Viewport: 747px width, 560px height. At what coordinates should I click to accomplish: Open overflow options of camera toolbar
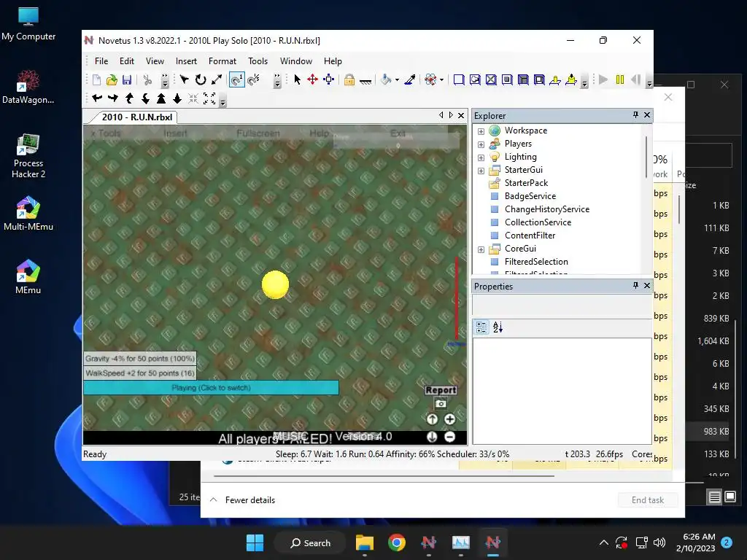coord(222,100)
